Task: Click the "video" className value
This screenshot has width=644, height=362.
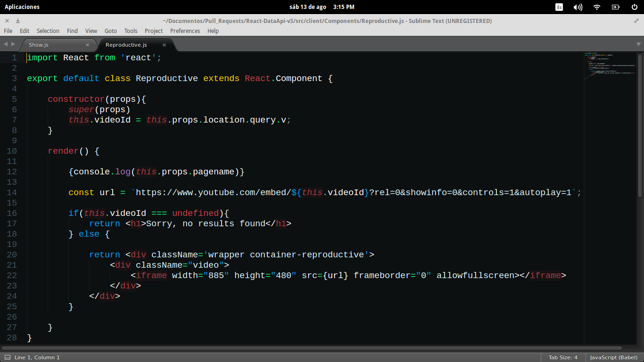Action: coord(206,265)
